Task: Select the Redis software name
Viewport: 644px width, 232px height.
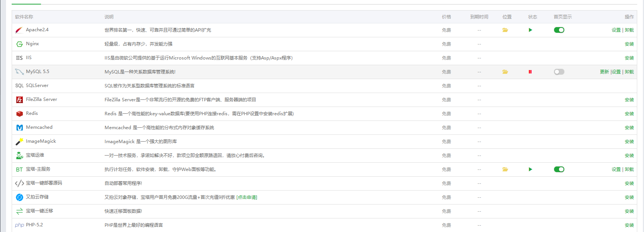Action: [32, 113]
